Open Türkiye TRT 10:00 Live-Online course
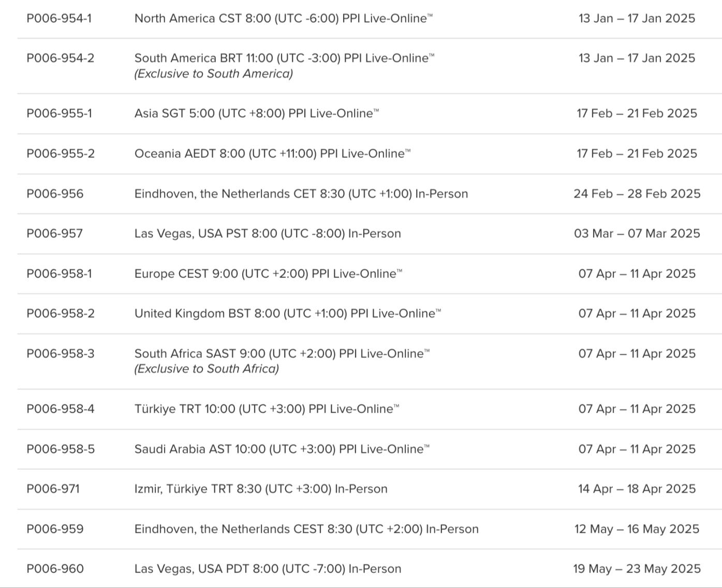The height and width of the screenshot is (588, 722). (267, 409)
